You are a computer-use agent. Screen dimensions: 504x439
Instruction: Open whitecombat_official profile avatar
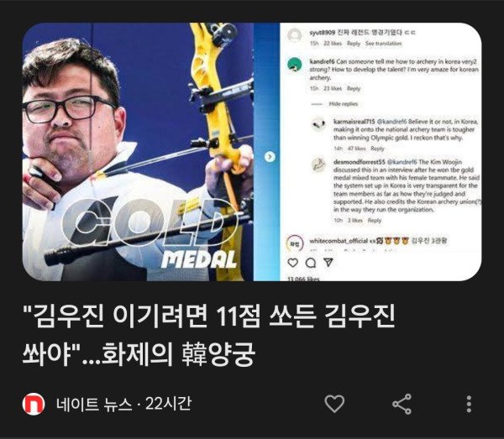click(295, 243)
